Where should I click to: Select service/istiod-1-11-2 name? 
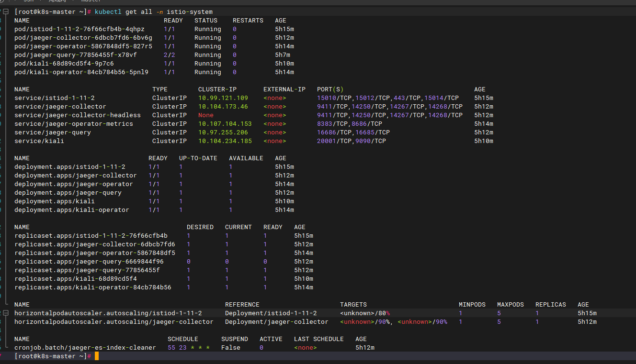coord(55,98)
